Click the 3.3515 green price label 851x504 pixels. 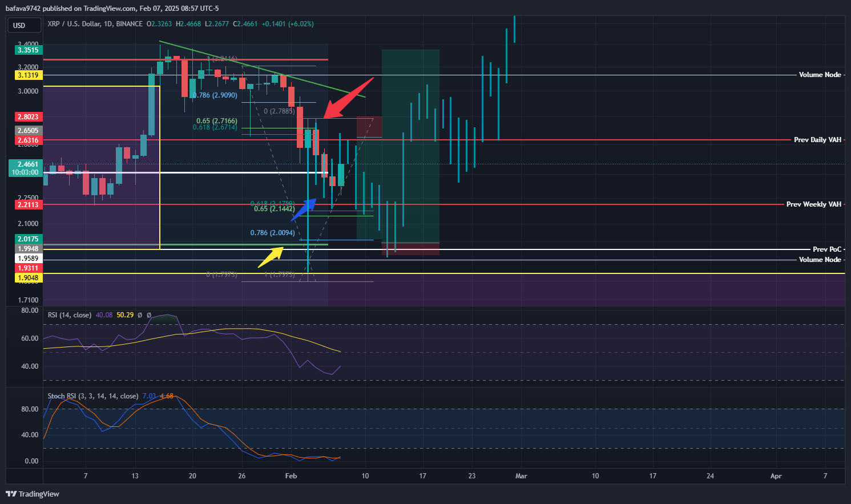[28, 50]
